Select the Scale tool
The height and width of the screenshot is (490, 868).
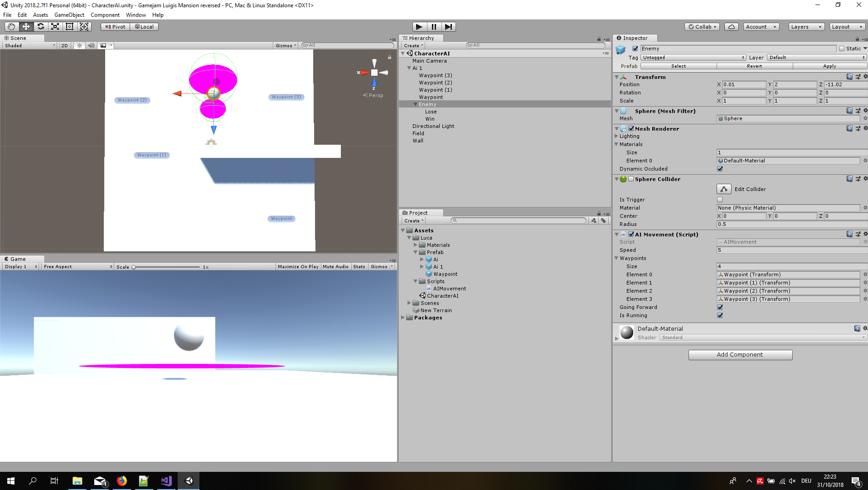click(x=55, y=26)
